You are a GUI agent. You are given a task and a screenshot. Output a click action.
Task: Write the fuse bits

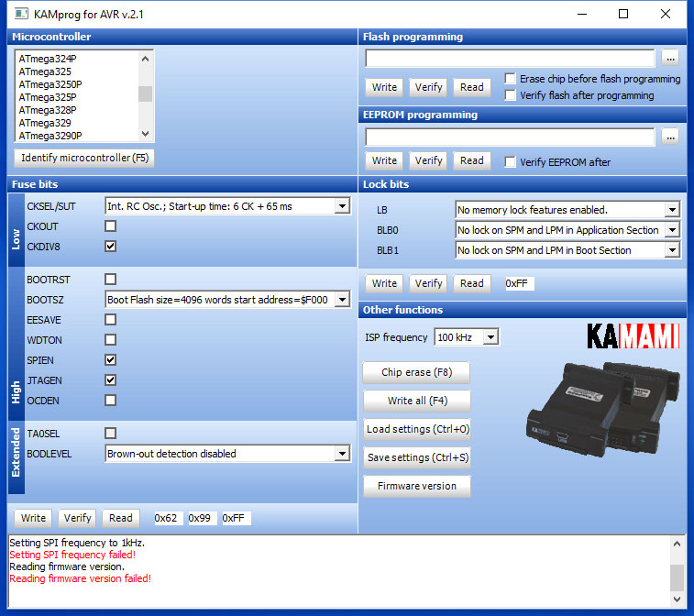(33, 518)
